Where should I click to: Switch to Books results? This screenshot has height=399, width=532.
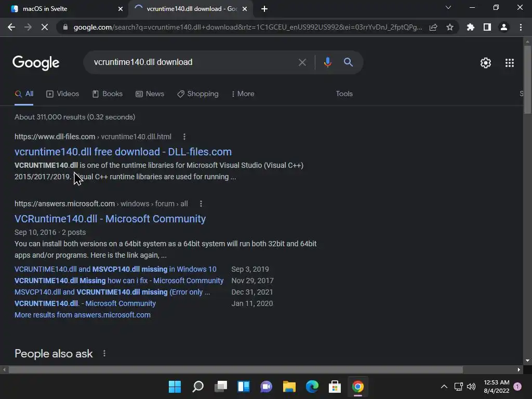pyautogui.click(x=108, y=94)
